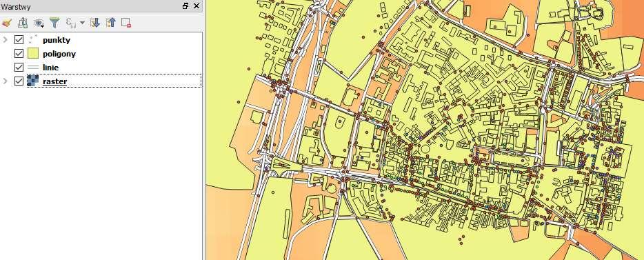Expand the raster layer legend
Image resolution: width=644 pixels, height=260 pixels.
(x=6, y=81)
